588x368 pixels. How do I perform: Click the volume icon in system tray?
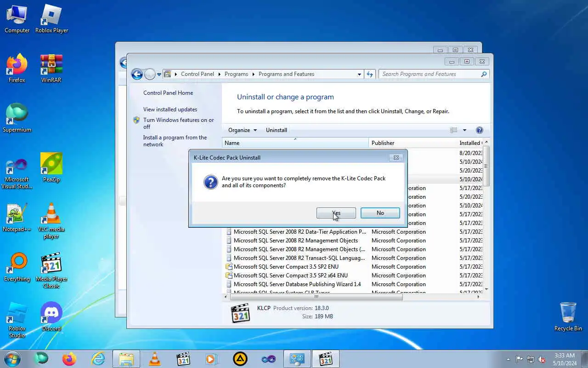tap(542, 359)
